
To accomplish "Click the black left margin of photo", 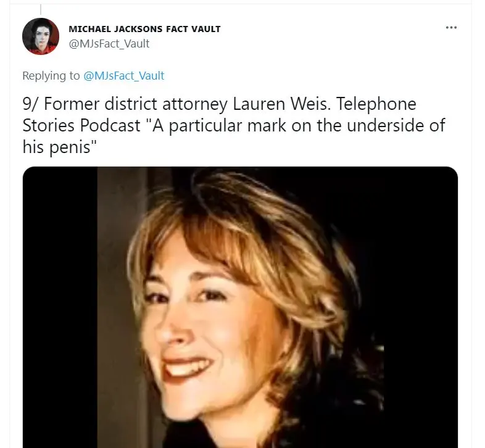I will 60,307.
